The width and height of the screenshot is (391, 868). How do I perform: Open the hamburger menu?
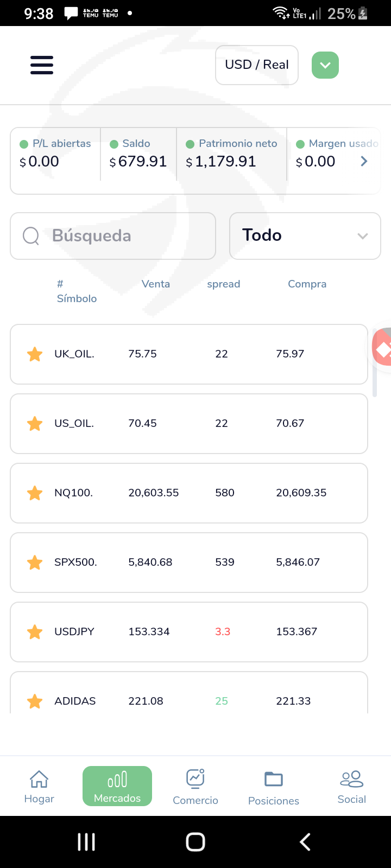click(x=42, y=65)
